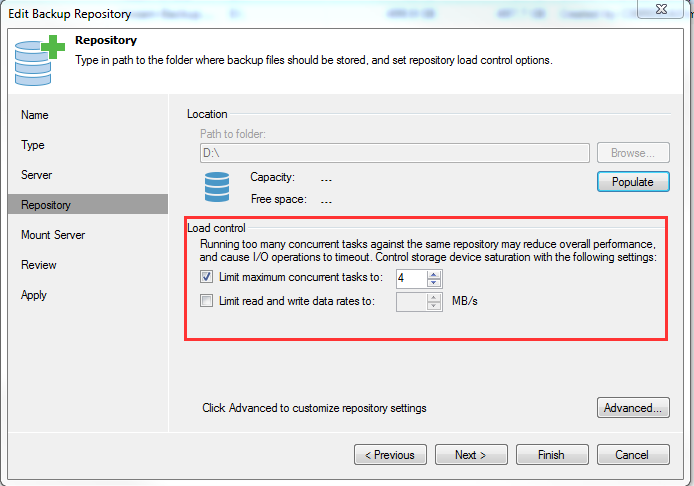
Task: Click the Load control heading
Action: click(216, 228)
